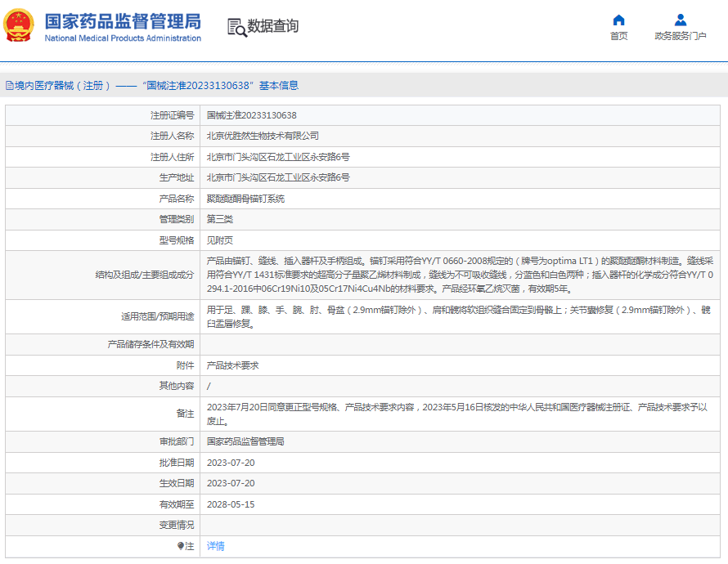Click the 型号规格 label cell
728x564 pixels.
102,240
